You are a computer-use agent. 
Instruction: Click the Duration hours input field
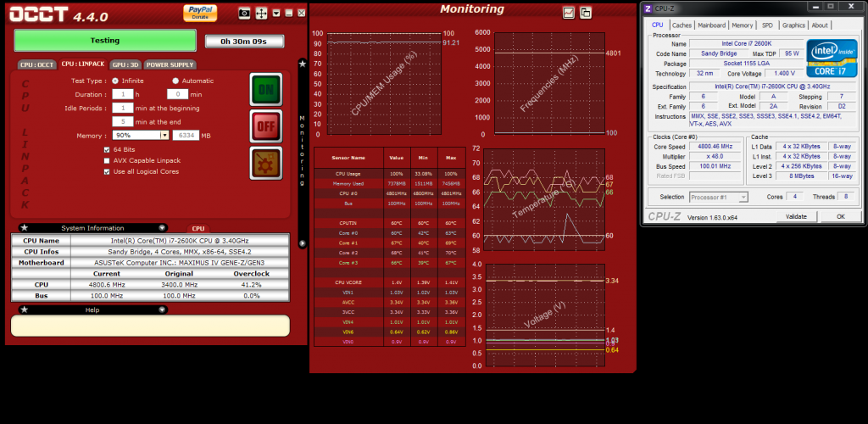click(x=122, y=95)
